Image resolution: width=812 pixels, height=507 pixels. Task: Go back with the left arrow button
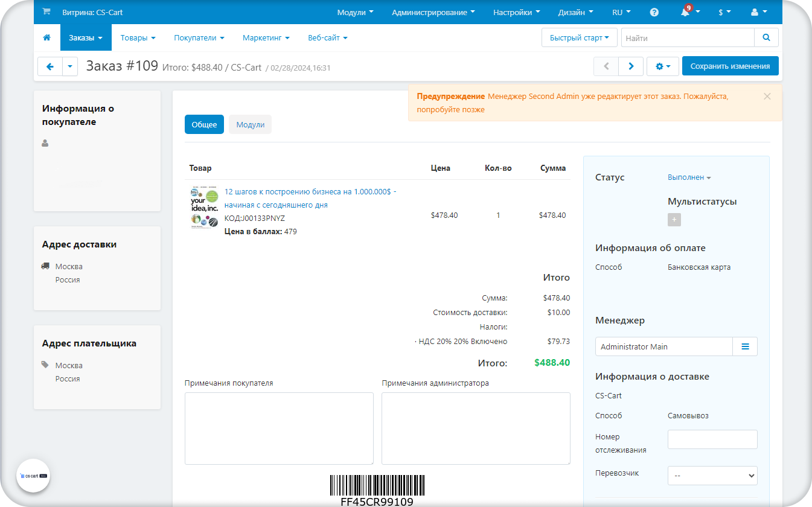(x=50, y=66)
